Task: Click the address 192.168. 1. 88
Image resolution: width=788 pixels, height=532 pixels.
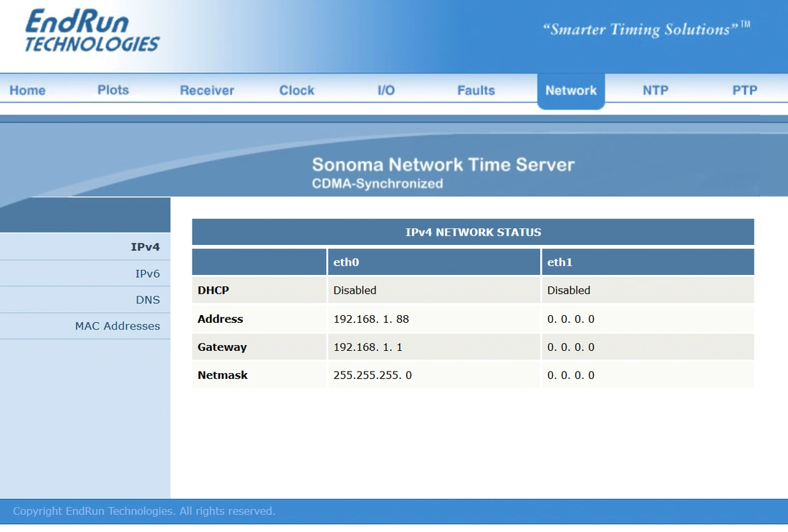Action: [x=371, y=319]
